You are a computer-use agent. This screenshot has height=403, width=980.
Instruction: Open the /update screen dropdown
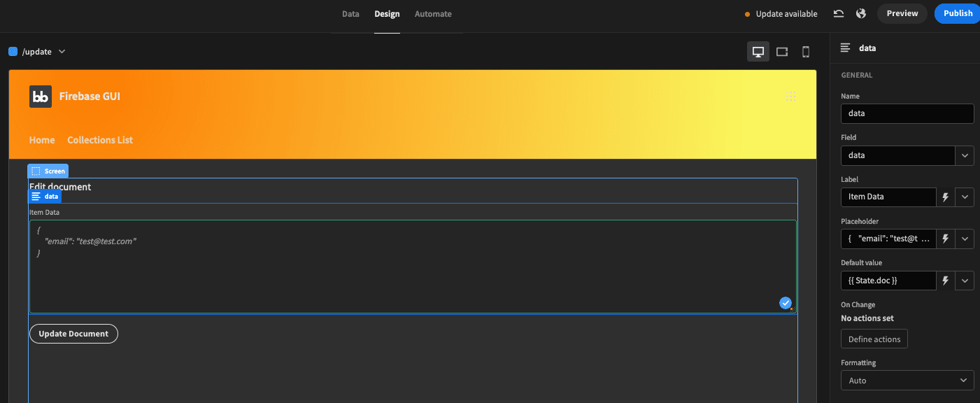[62, 51]
